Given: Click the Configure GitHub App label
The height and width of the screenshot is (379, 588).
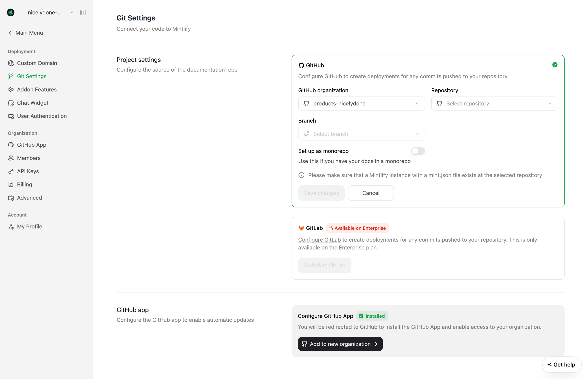Looking at the screenshot, I should [x=325, y=316].
